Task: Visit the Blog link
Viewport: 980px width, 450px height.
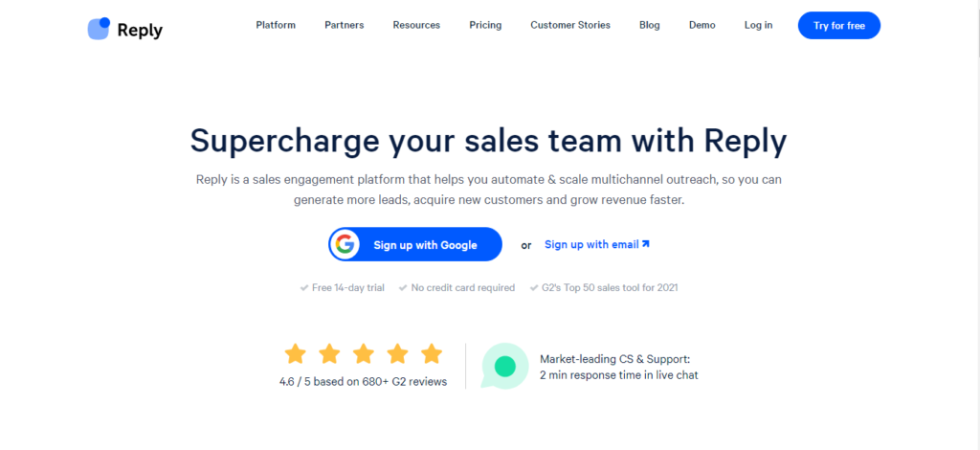Action: click(x=650, y=25)
